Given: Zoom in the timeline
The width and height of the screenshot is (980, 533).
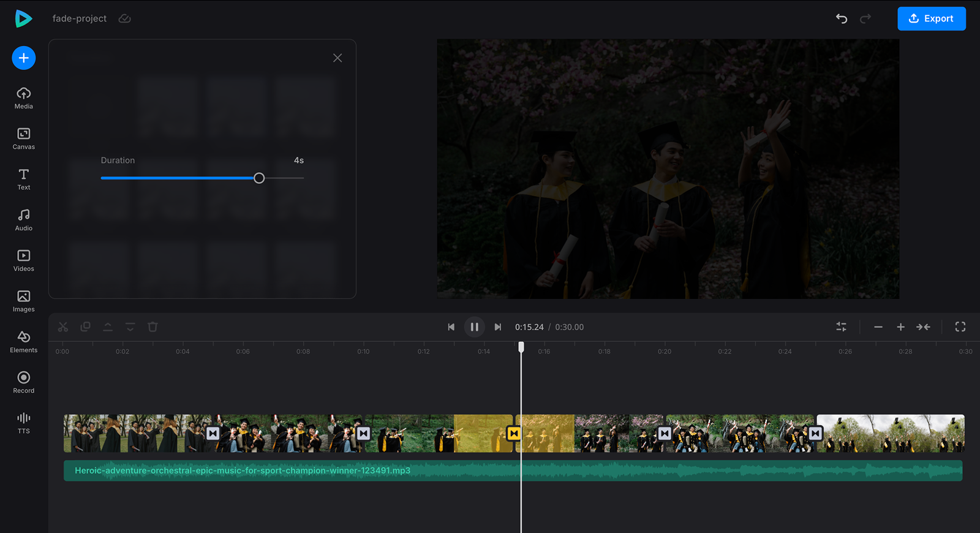Looking at the screenshot, I should pos(901,327).
